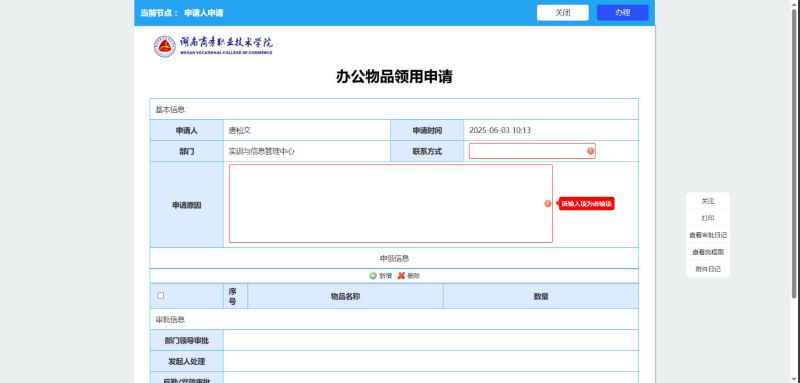Image resolution: width=800 pixels, height=383 pixels.
Task: Select 打印 in the side menu
Action: (x=708, y=218)
